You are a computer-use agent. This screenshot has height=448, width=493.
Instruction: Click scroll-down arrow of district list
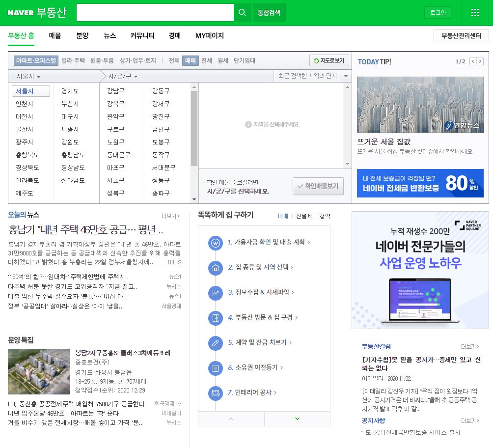coord(194,199)
